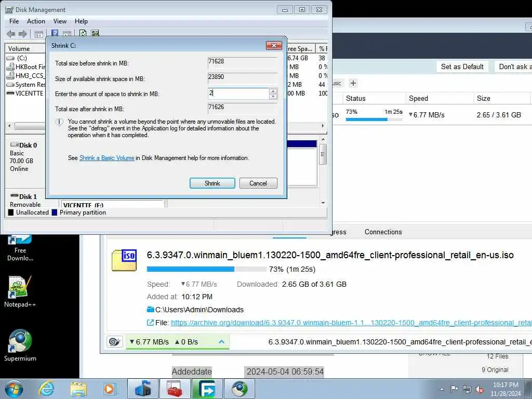Expand the speed panel chevron in FDM

pos(221,342)
